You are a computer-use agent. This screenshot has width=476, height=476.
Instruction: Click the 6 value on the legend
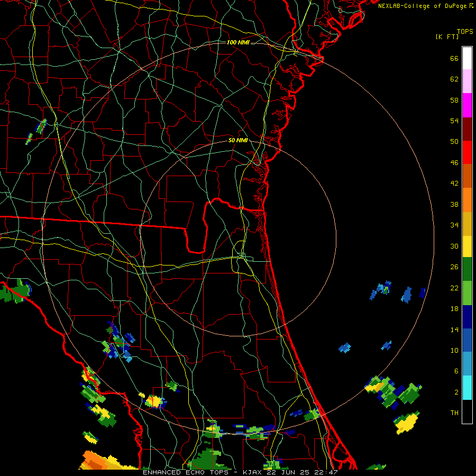[x=456, y=371]
